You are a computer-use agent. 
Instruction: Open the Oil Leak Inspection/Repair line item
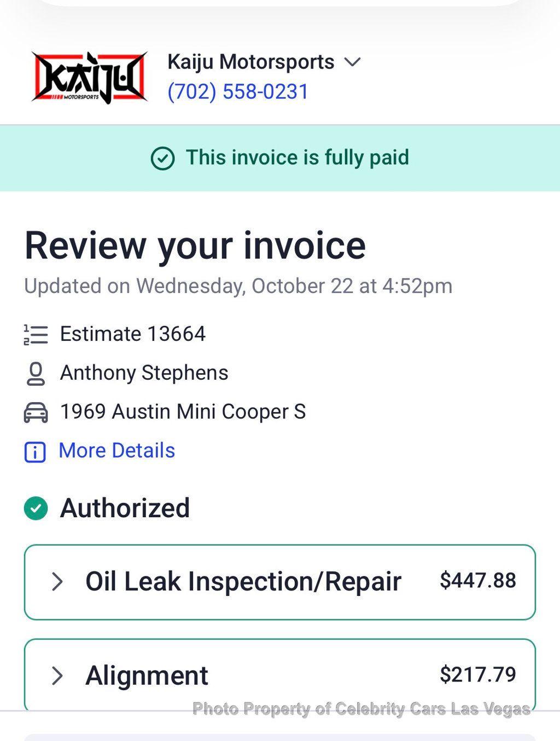243,581
